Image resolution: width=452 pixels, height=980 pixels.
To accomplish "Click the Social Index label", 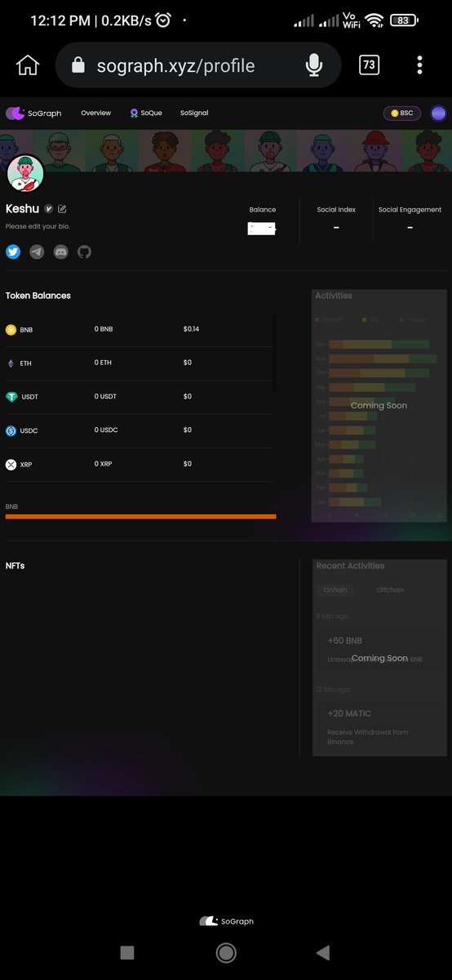I will [x=336, y=210].
